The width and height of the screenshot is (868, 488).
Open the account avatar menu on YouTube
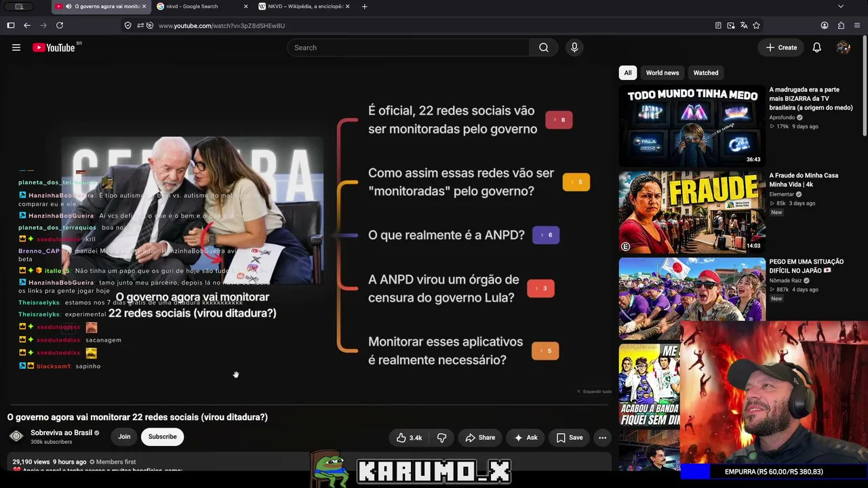click(844, 47)
